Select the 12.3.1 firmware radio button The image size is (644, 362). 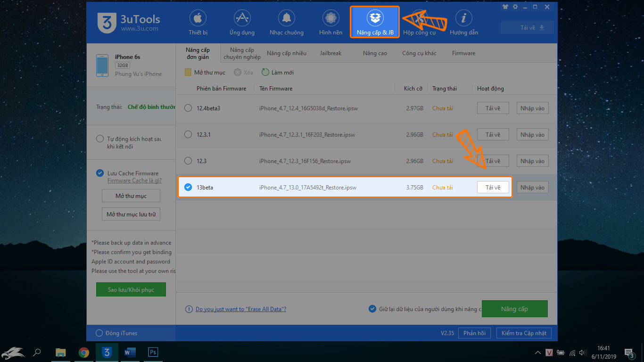coord(188,134)
